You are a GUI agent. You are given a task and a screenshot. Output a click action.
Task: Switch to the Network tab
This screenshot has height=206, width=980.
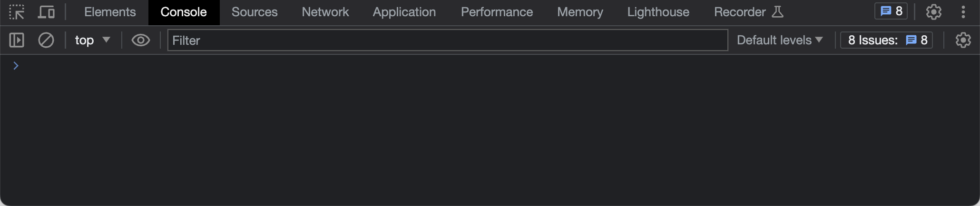[x=325, y=12]
